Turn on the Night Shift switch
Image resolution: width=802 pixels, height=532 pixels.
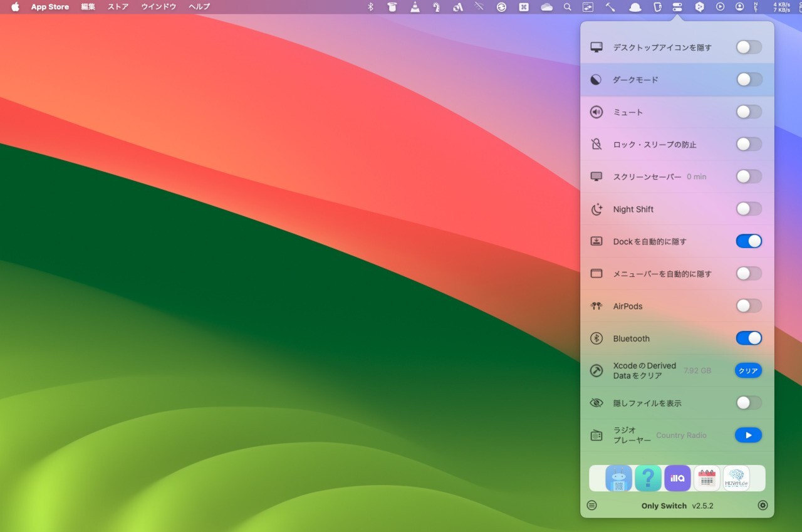tap(749, 209)
